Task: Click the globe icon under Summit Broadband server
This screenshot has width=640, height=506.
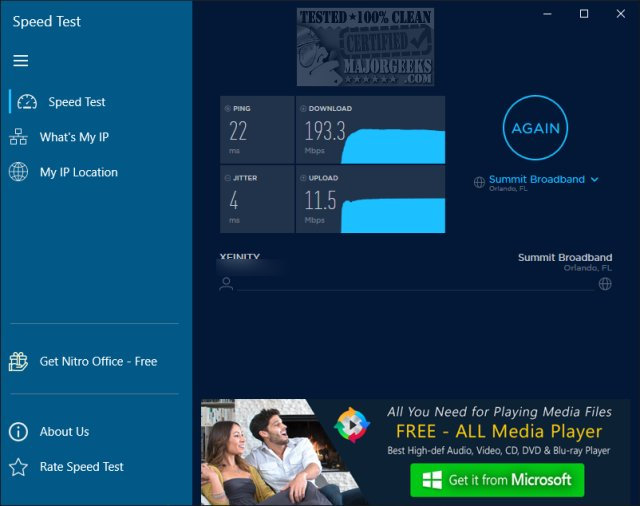Action: (x=605, y=284)
